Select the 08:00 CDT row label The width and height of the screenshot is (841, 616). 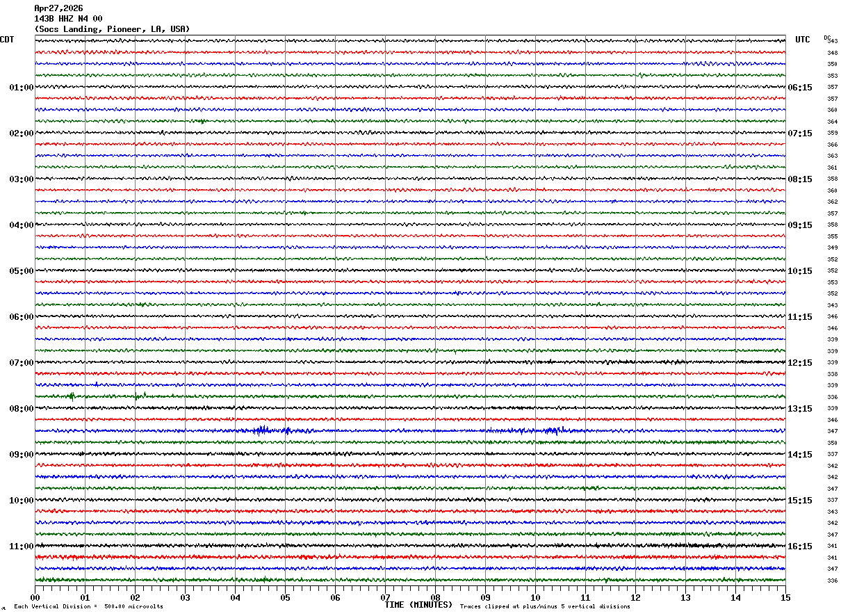(x=21, y=409)
